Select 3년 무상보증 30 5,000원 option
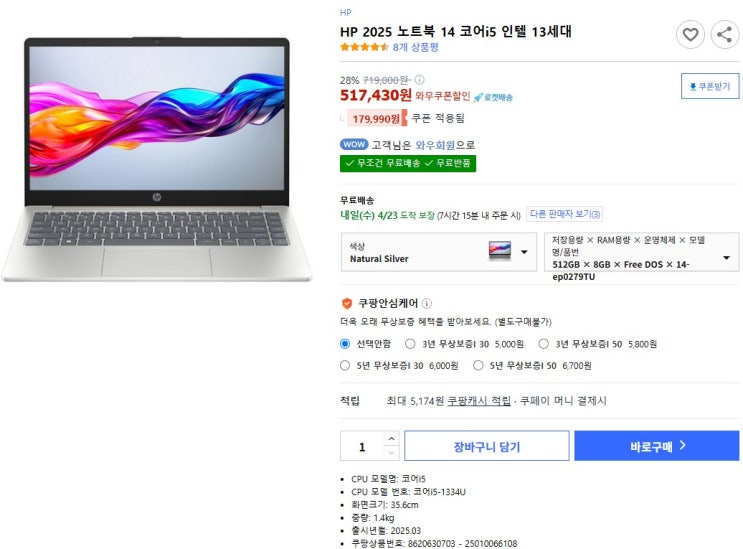The height and width of the screenshot is (549, 743). [410, 344]
